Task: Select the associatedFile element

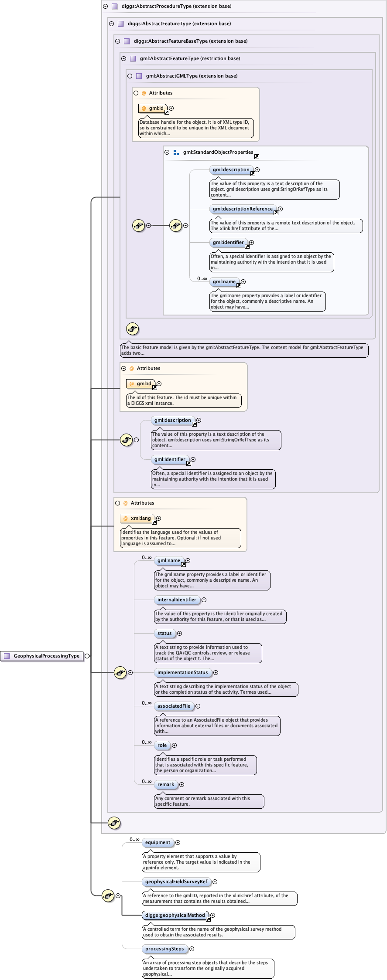Action: coord(174,706)
